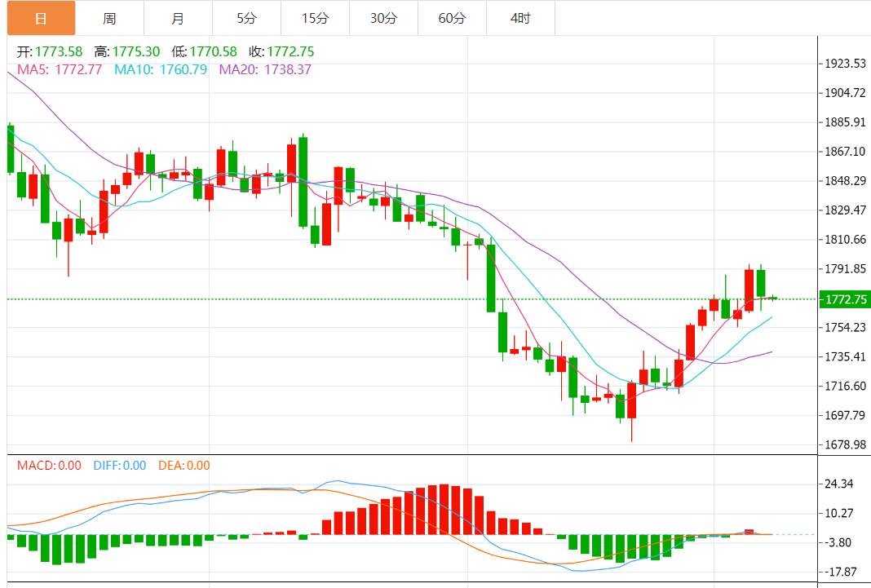Open the 5分 timeframe tab
Viewport: 871px width, 588px height.
pyautogui.click(x=246, y=18)
